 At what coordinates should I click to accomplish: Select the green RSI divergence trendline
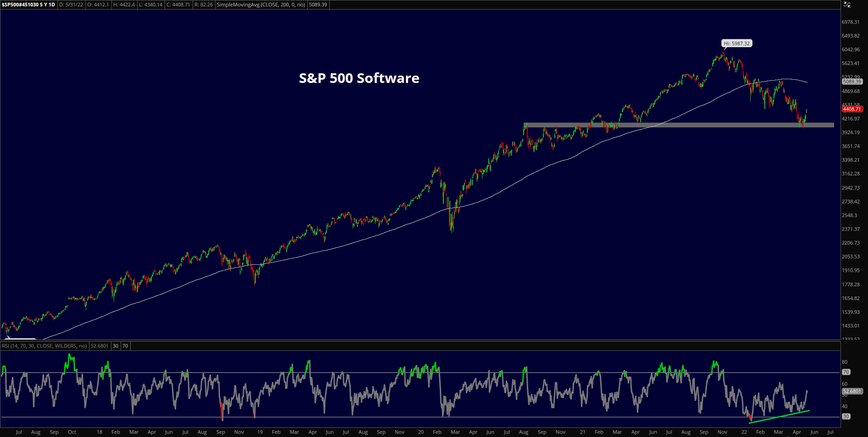pyautogui.click(x=780, y=416)
